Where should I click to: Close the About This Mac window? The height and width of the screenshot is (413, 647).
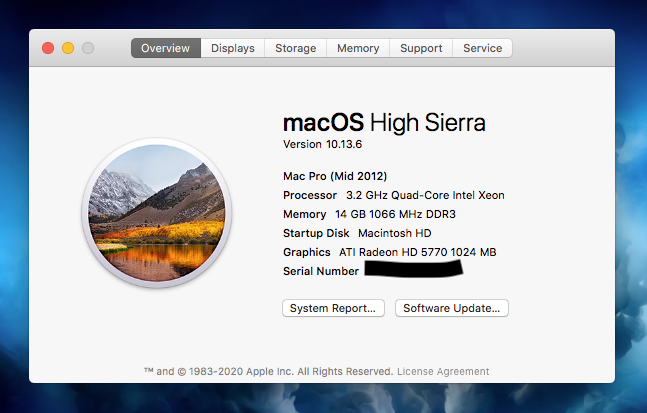tap(48, 48)
